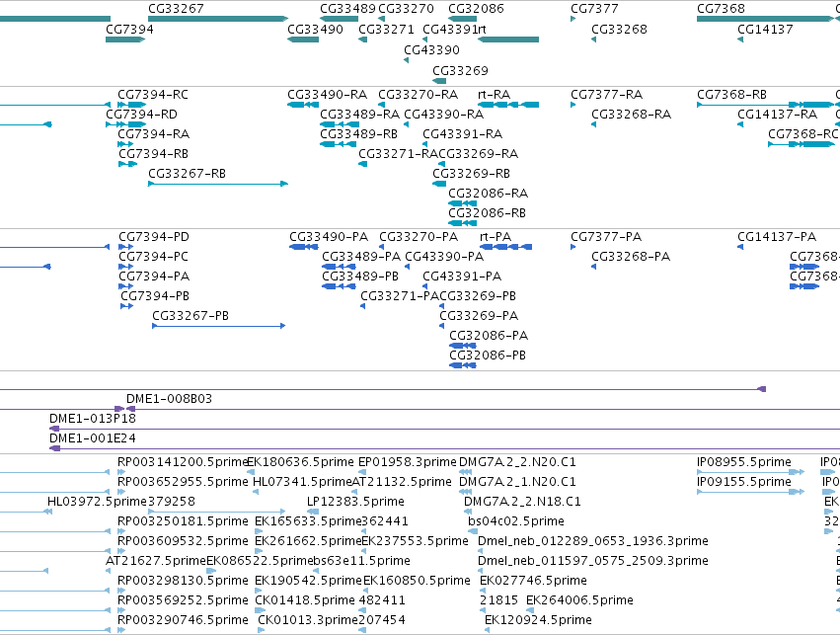840x635 pixels.
Task: Click the CG33267-RB transcript label
Action: pyautogui.click(x=187, y=174)
